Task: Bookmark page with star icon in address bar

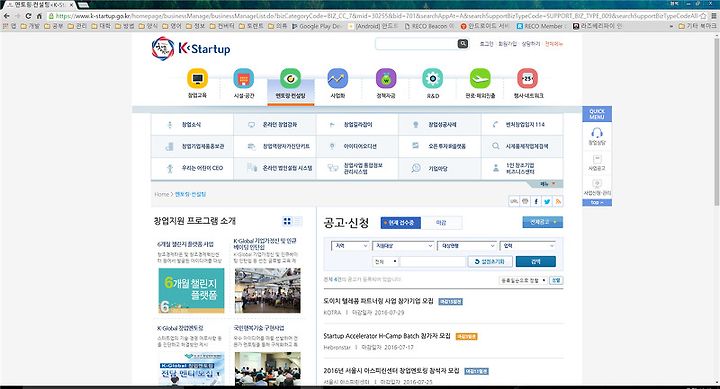Action: (x=703, y=16)
